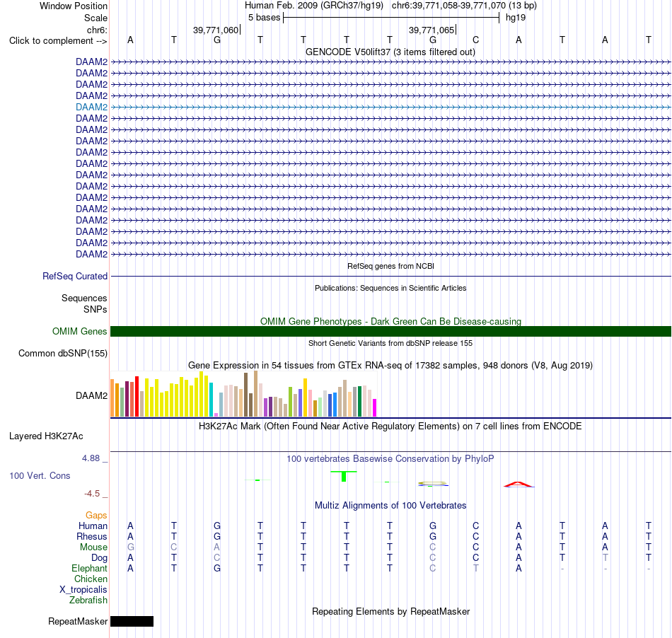The height and width of the screenshot is (638, 672).
Task: Select the light blue highlighted DAAM2 transcript label
Action: (x=91, y=107)
